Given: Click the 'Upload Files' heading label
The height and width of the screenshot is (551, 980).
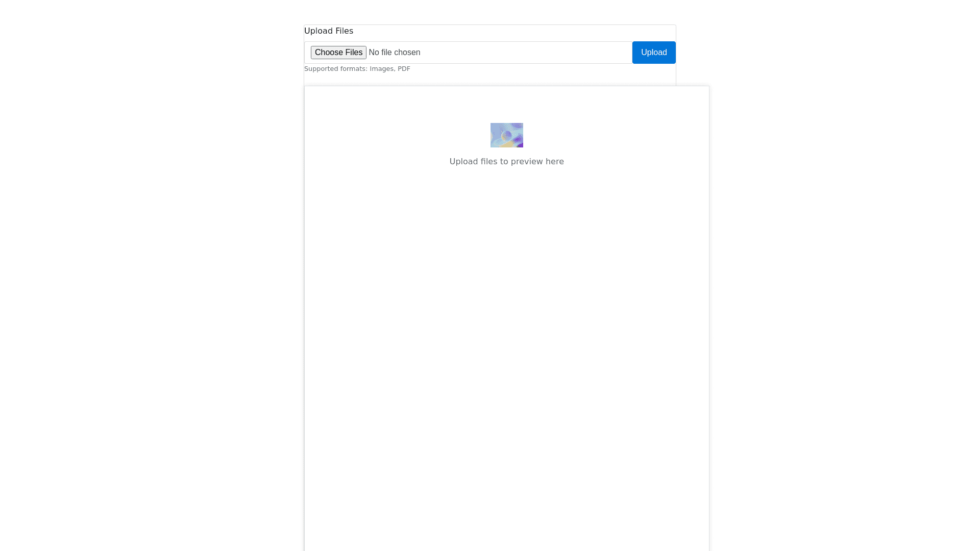Looking at the screenshot, I should pyautogui.click(x=328, y=31).
